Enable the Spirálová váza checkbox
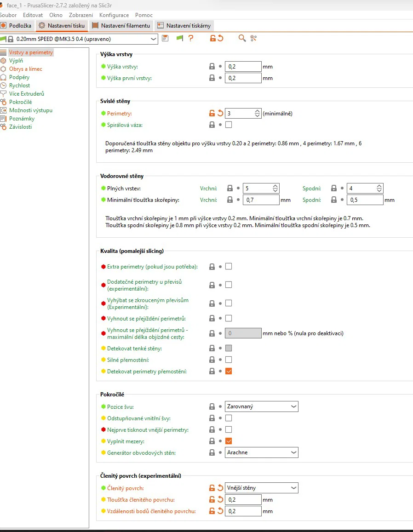This screenshot has width=413, height=532. pos(229,125)
